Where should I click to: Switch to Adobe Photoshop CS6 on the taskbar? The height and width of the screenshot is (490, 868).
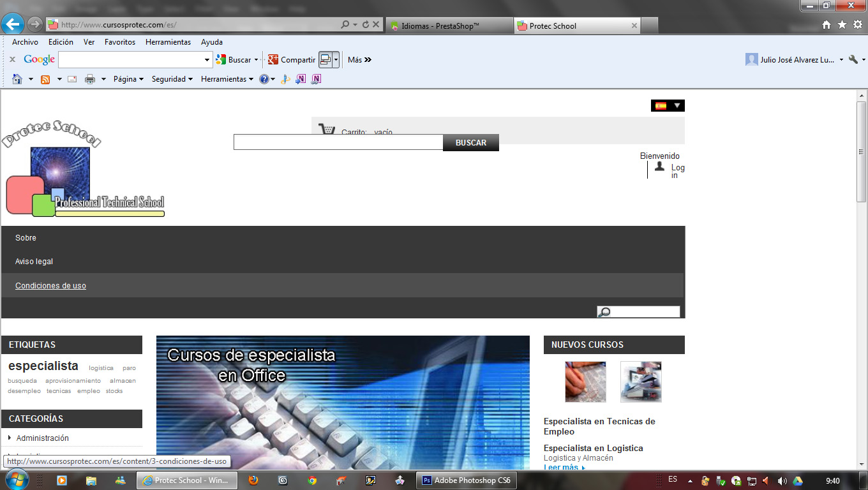pyautogui.click(x=467, y=480)
